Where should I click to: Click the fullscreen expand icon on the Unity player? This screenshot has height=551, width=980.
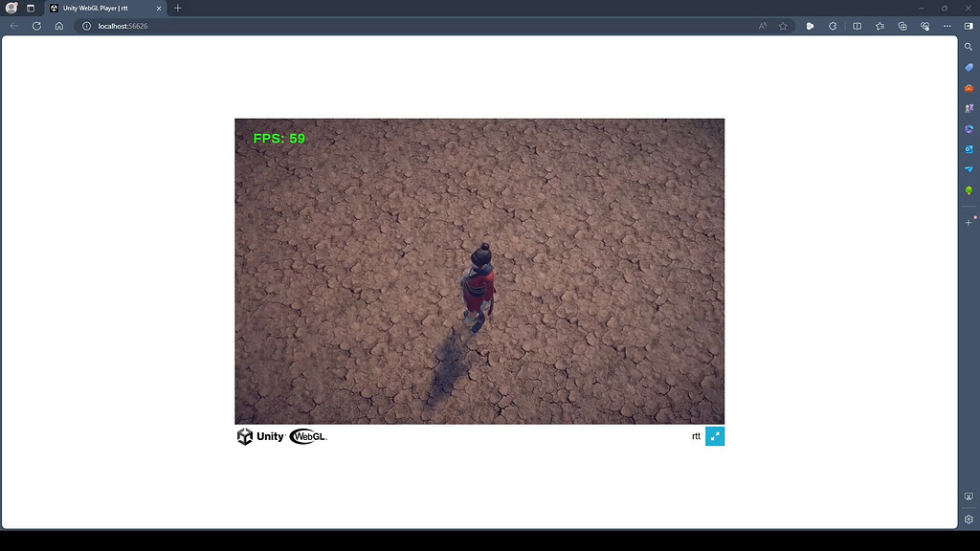(715, 435)
